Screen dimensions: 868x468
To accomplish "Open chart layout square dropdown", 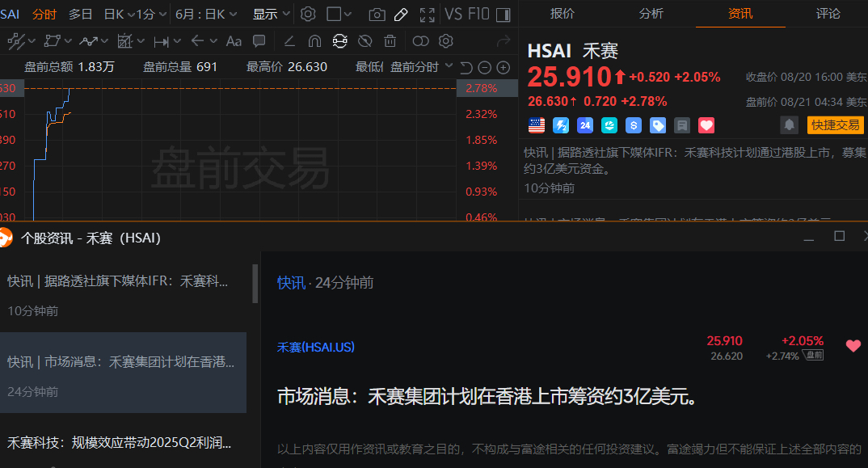I will 339,14.
